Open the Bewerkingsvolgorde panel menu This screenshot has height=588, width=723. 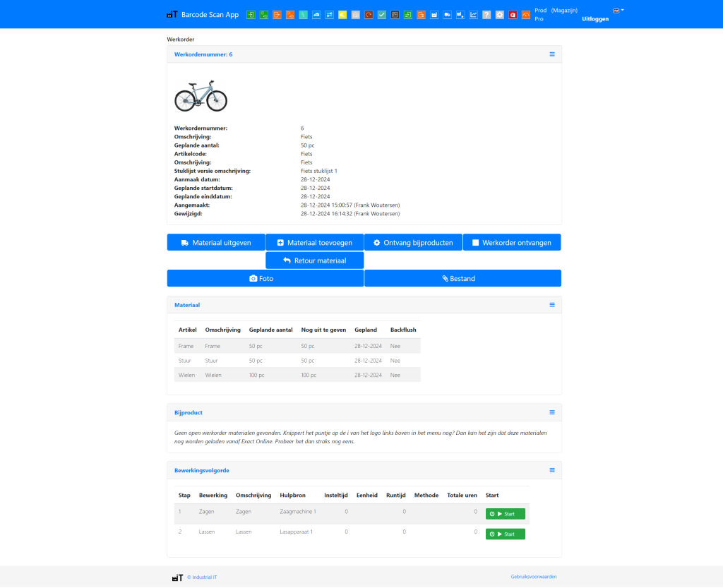tap(552, 470)
